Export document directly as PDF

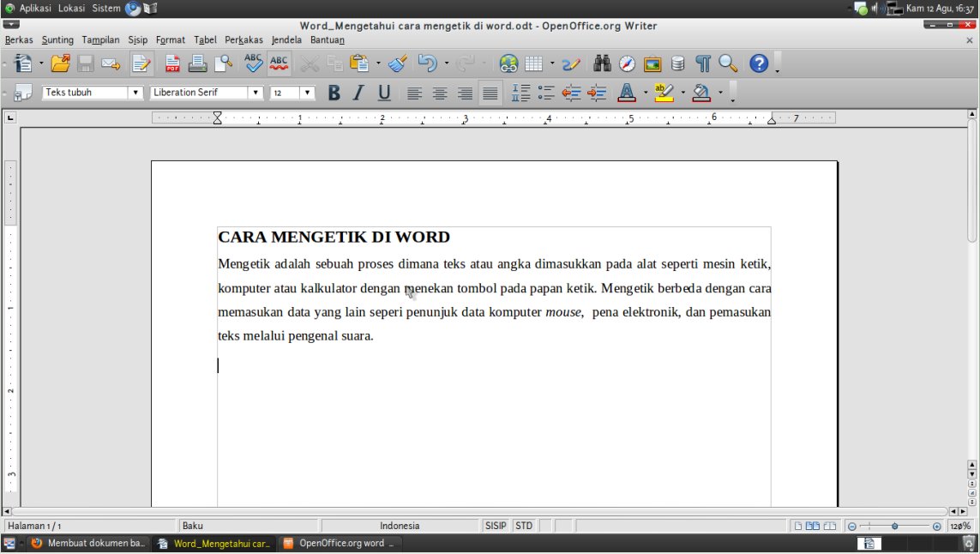[172, 63]
